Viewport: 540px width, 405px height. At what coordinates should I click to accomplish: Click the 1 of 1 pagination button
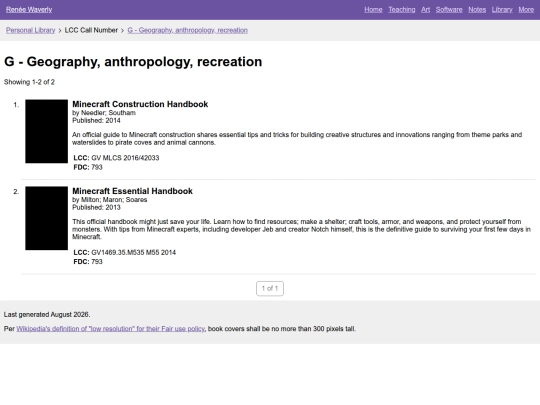270,288
